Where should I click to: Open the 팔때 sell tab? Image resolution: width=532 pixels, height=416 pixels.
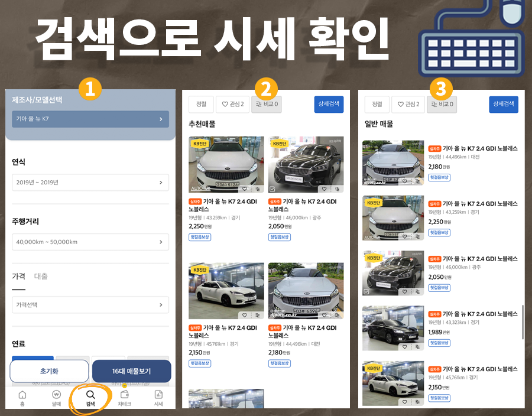tap(56, 398)
